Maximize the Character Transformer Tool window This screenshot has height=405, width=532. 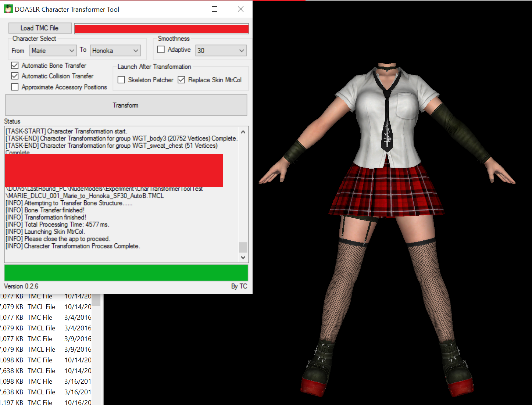[x=215, y=9]
